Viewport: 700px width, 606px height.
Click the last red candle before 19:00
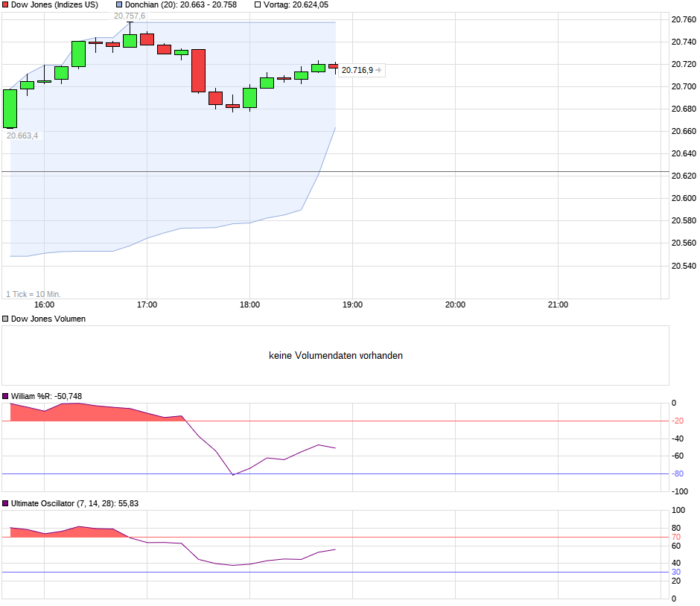tap(334, 66)
